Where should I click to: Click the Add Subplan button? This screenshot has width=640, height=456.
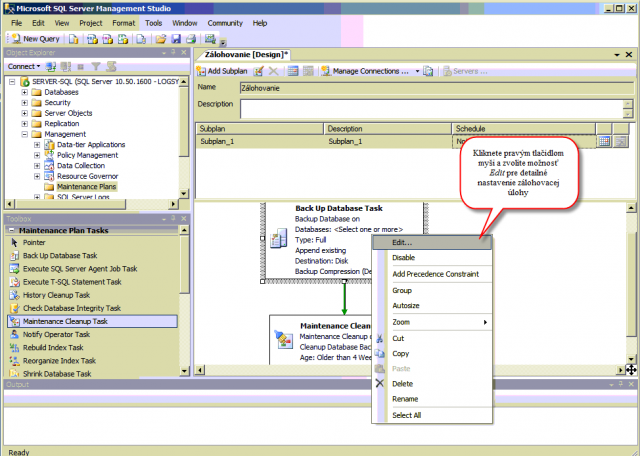222,71
